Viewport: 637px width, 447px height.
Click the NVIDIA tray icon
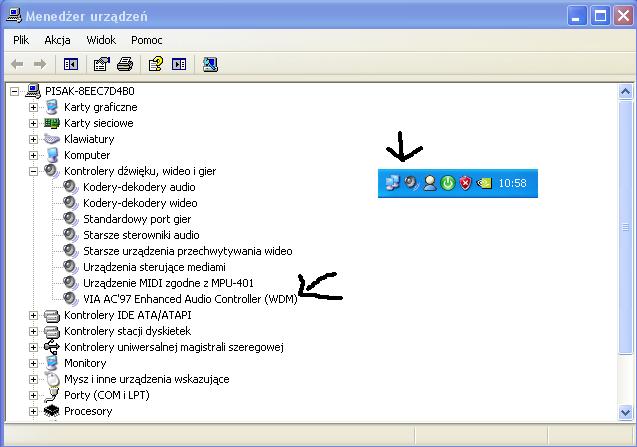[484, 183]
